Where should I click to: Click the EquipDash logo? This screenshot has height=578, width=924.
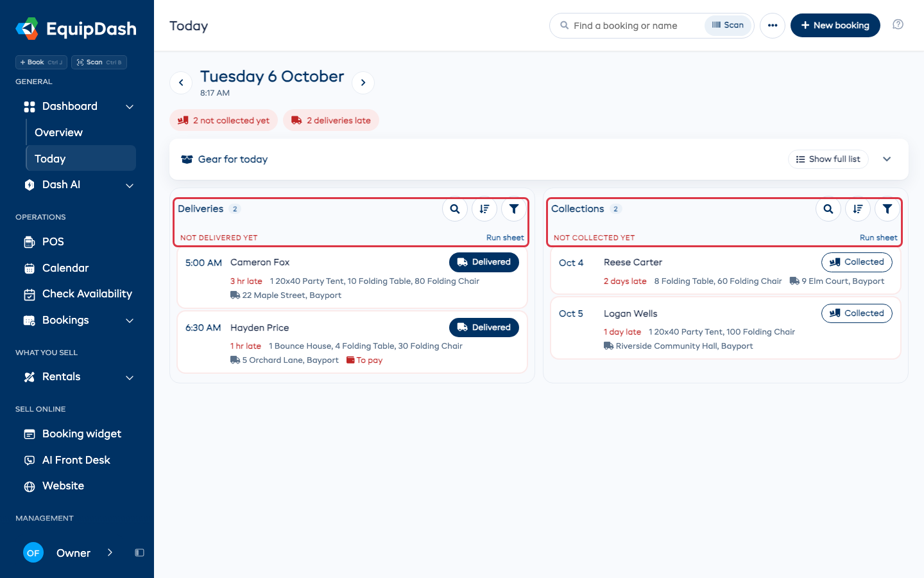[x=76, y=29]
